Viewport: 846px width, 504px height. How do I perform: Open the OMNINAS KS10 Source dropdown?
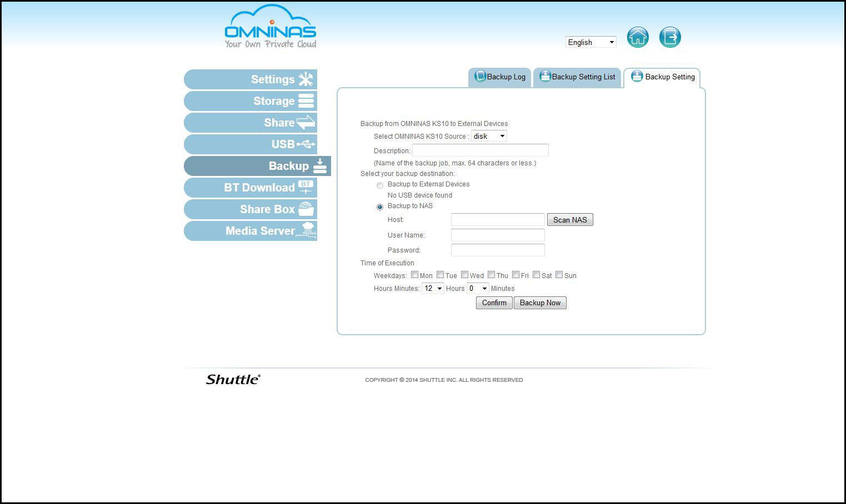point(489,136)
